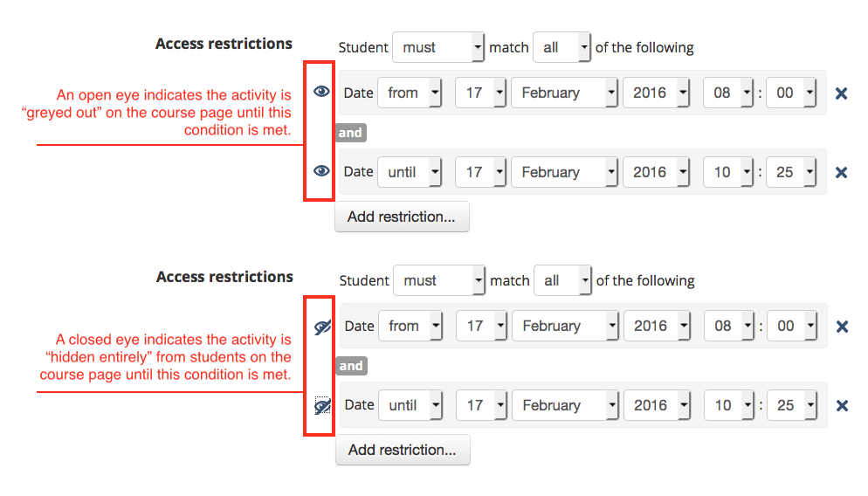This screenshot has height=496, width=868.
Task: Delete first 'until' date restriction with X
Action: point(842,173)
